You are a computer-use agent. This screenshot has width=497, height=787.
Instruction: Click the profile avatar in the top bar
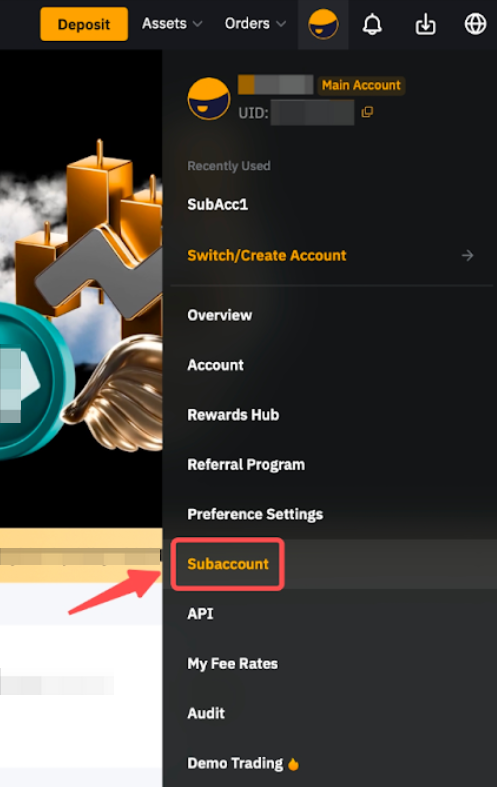tap(323, 24)
